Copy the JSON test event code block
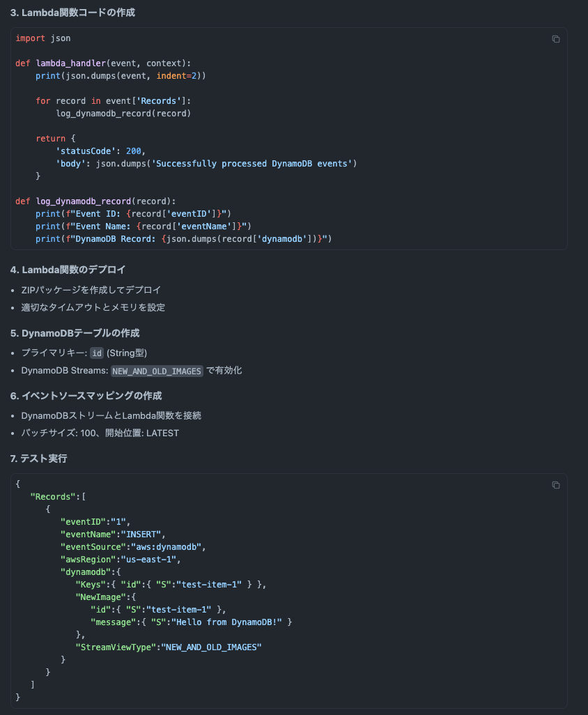Screen dimensions: 588x715 pos(555,485)
